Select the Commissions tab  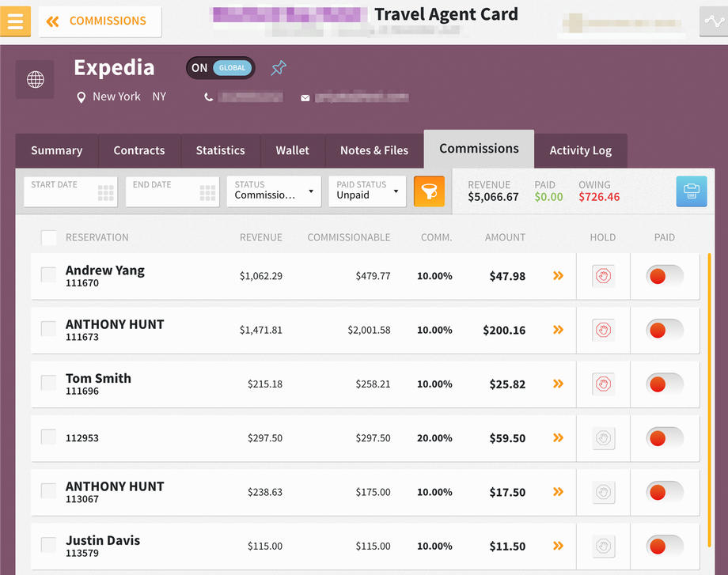[x=480, y=149]
